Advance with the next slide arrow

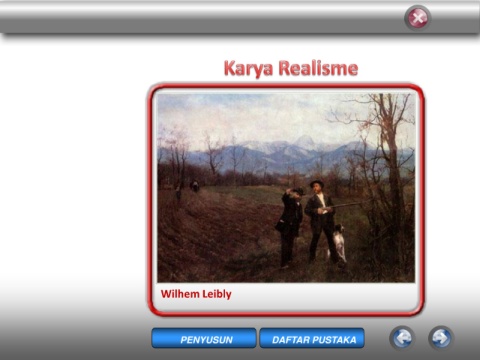[441, 338]
